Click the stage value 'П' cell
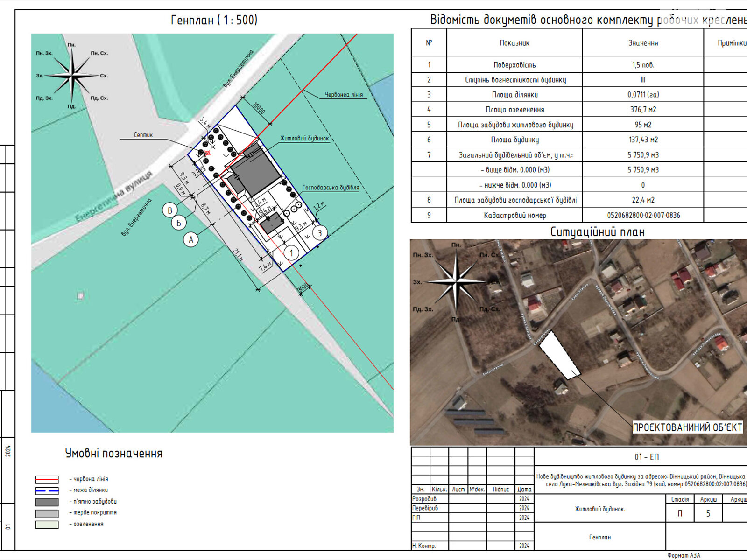 click(x=680, y=513)
